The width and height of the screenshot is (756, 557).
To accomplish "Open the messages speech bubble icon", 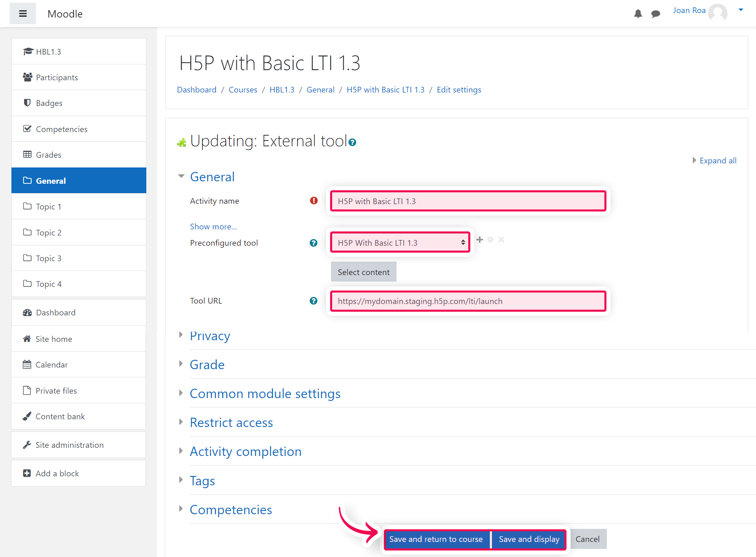I will pyautogui.click(x=656, y=14).
